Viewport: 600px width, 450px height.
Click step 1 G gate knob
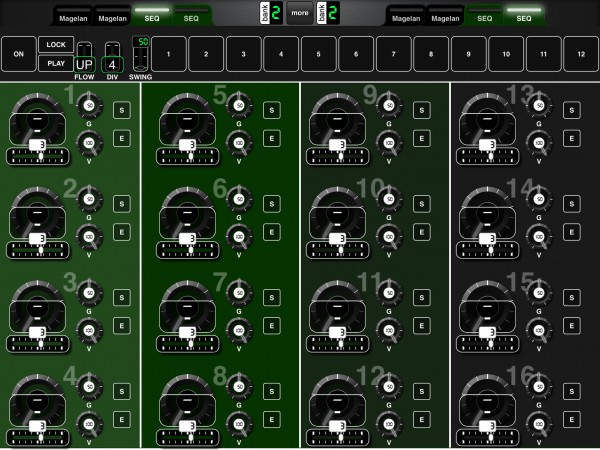point(89,105)
